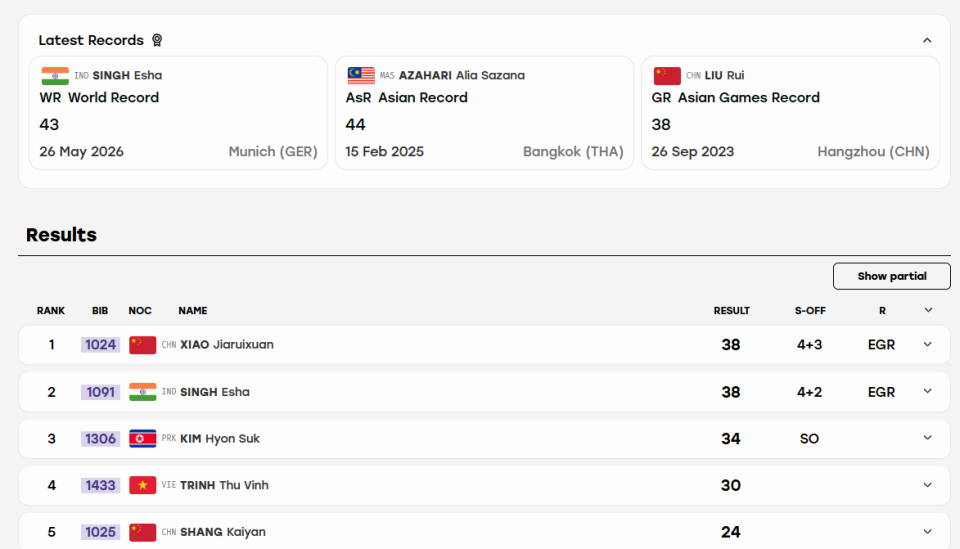Select bib number 1433

[100, 485]
